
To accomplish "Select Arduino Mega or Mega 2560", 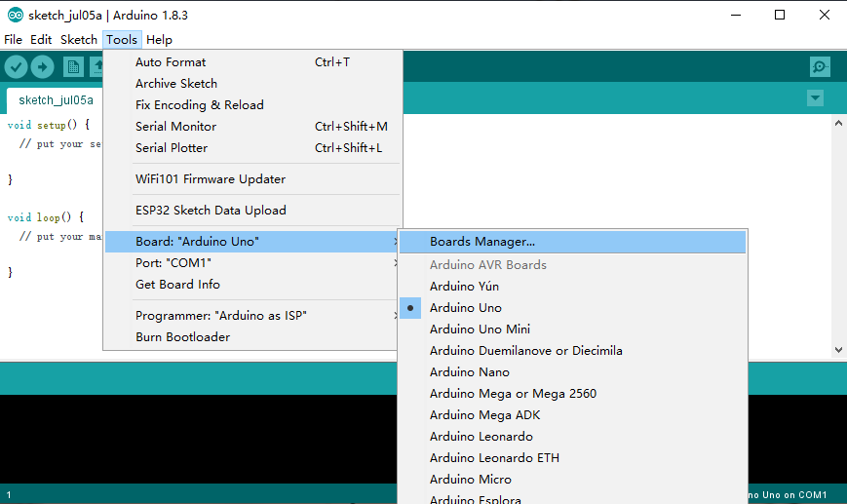I will (572, 394).
